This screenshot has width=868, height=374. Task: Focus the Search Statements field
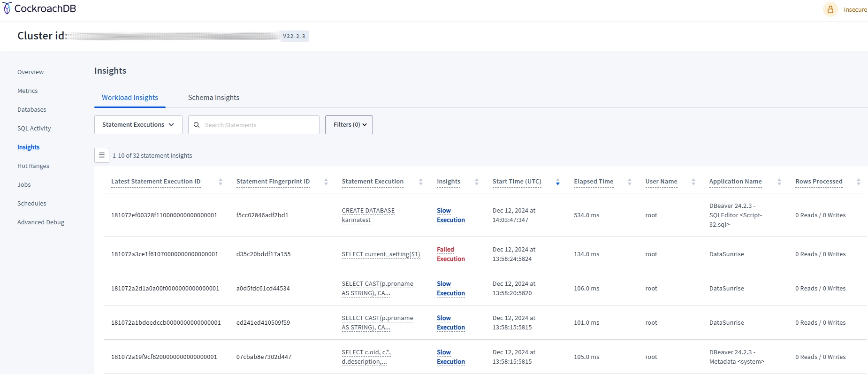click(254, 125)
